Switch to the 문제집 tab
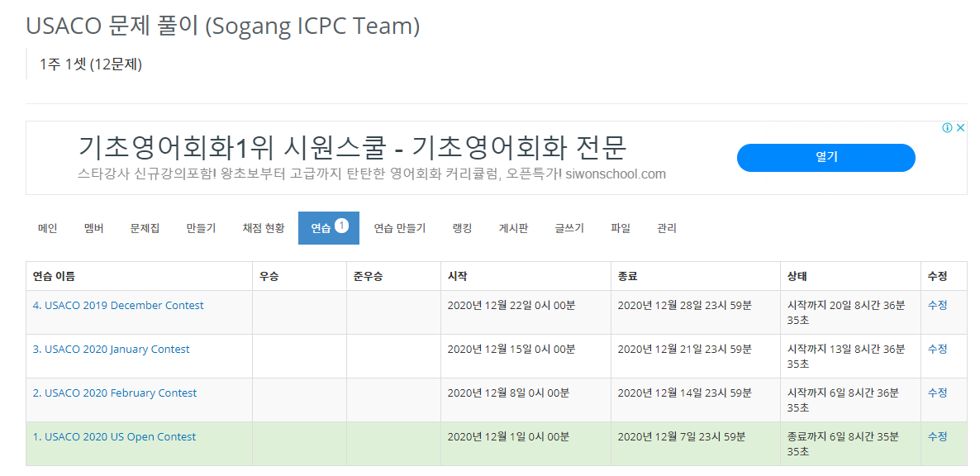 (145, 228)
